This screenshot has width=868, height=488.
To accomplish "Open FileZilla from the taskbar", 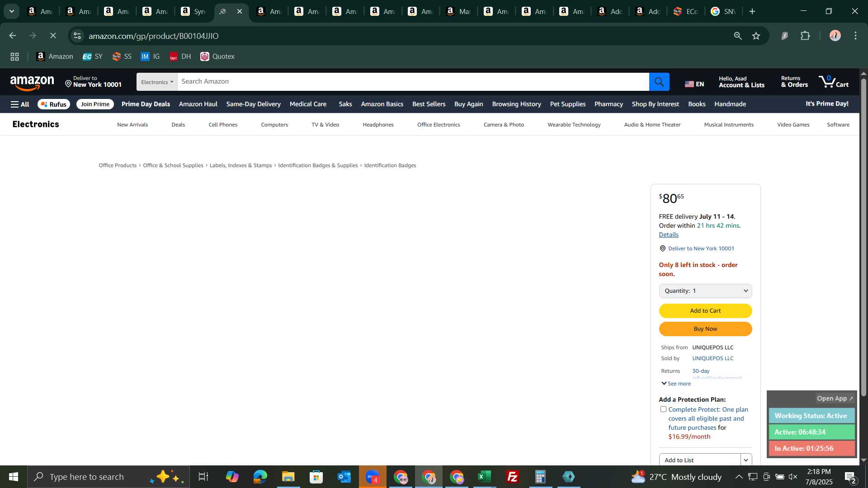I will click(x=513, y=477).
